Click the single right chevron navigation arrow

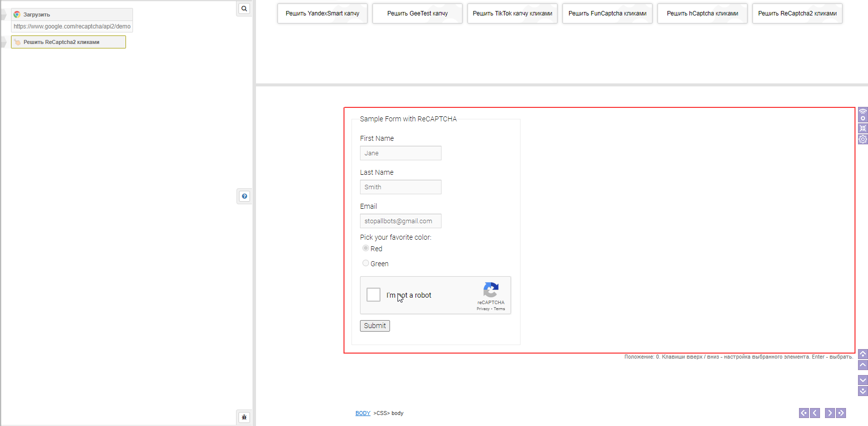point(829,413)
